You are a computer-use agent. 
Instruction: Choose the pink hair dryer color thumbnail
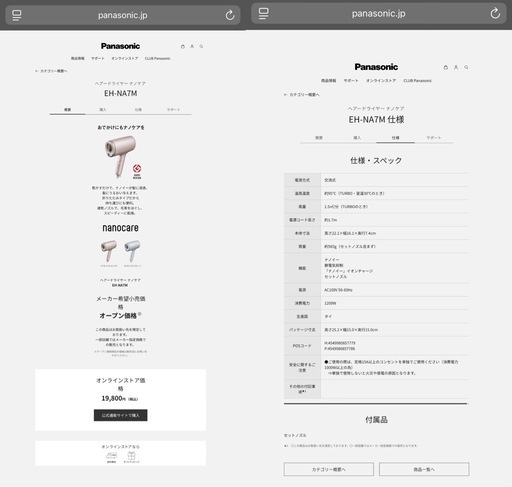[109, 252]
